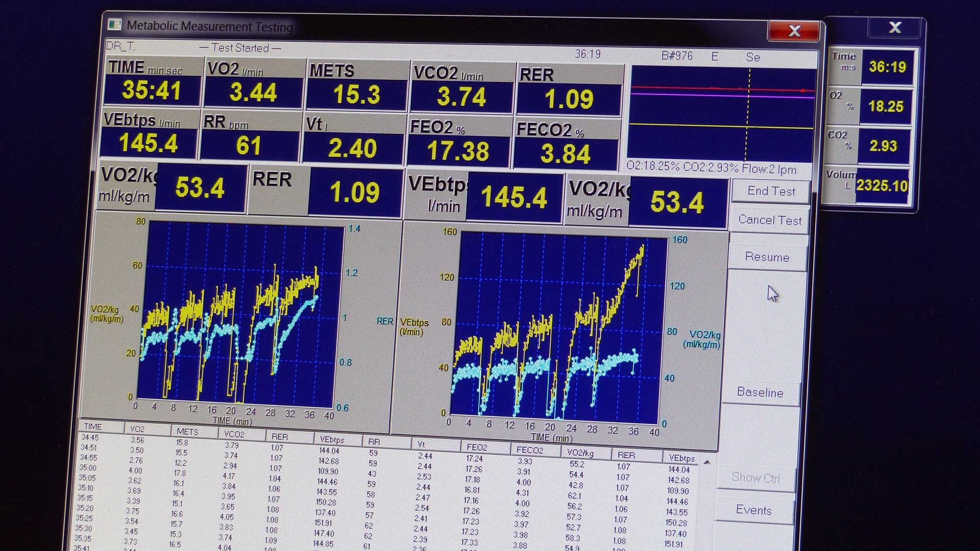
Task: Click the scrollbar up arrow beside the data table
Action: pos(707,461)
